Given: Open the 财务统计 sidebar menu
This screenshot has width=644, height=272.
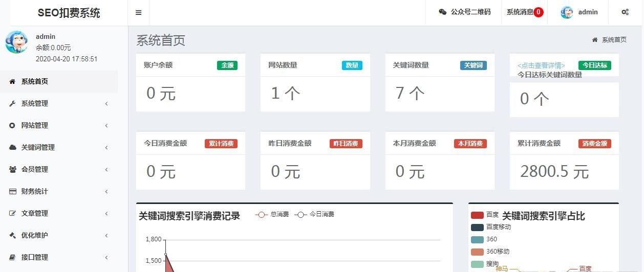Looking at the screenshot, I should click(59, 191).
